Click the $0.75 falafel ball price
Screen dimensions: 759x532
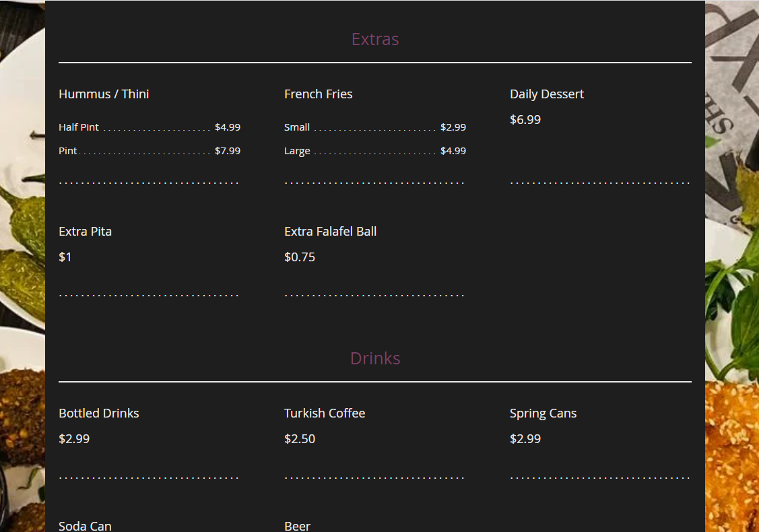300,257
